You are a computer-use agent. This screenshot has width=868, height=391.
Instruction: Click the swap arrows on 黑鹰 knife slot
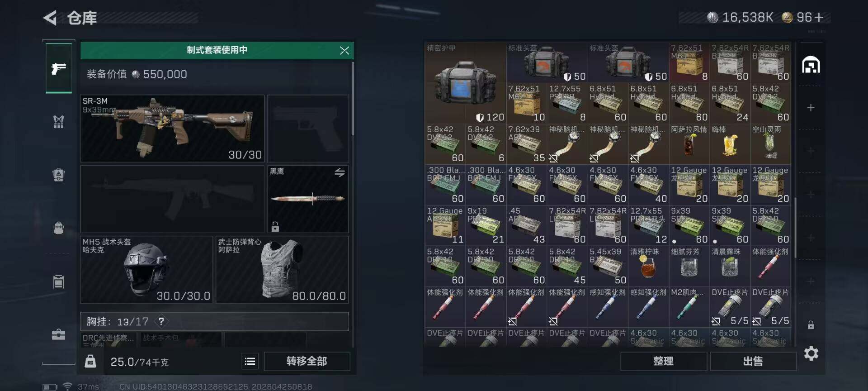click(340, 172)
